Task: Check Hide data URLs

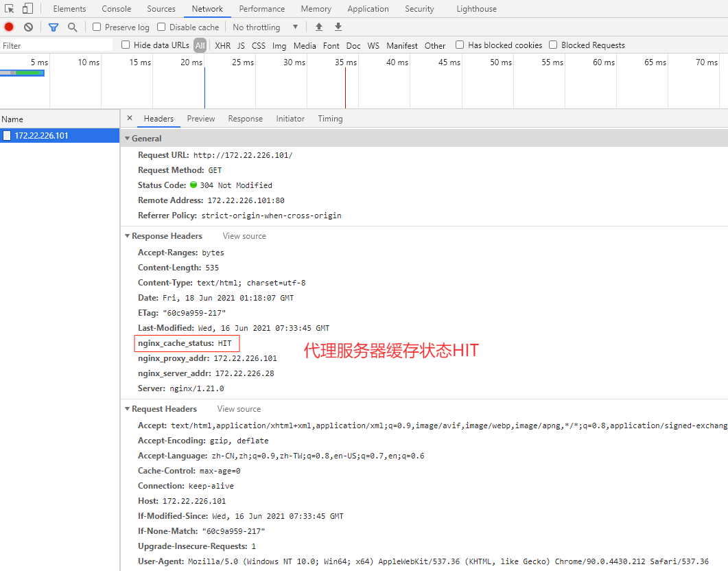Action: 126,45
